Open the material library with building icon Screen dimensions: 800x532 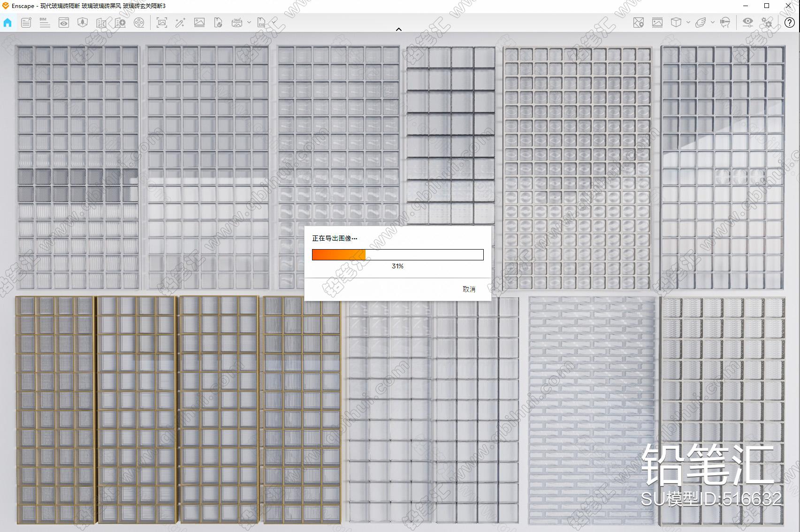101,23
